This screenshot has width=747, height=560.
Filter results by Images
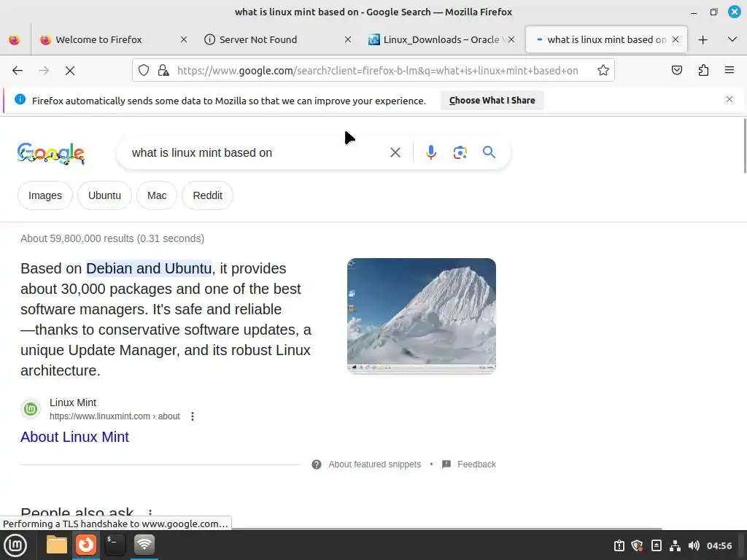[x=45, y=195]
